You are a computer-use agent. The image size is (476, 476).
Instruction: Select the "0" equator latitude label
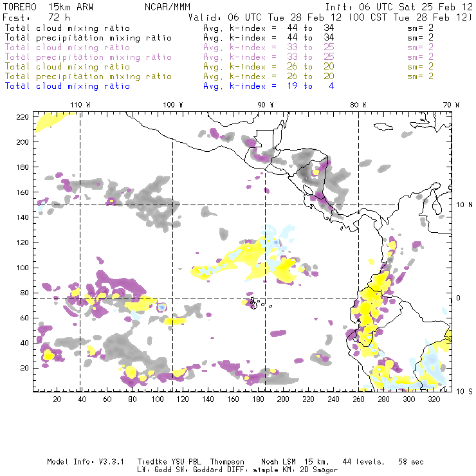(459, 298)
